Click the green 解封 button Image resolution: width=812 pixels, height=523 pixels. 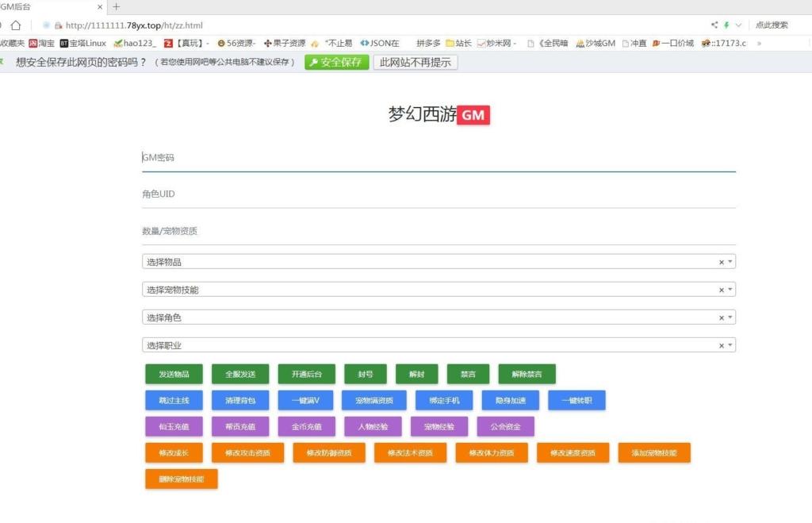417,374
